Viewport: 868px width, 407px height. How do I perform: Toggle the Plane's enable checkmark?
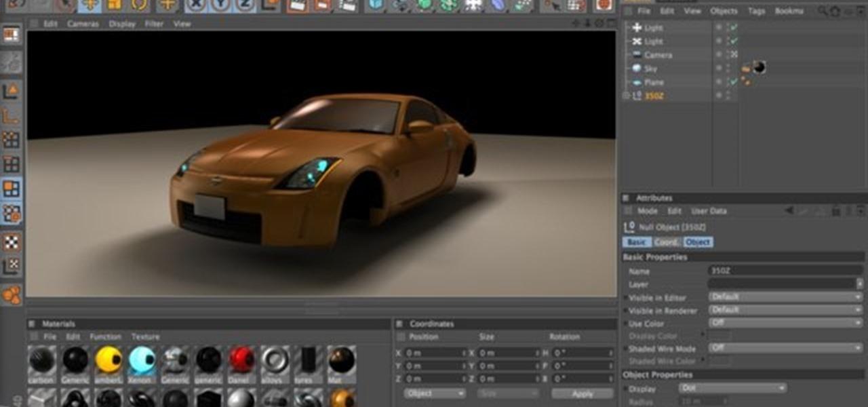[x=734, y=82]
